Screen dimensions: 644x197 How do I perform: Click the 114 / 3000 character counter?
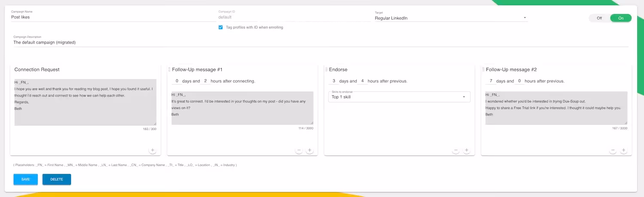(306, 128)
